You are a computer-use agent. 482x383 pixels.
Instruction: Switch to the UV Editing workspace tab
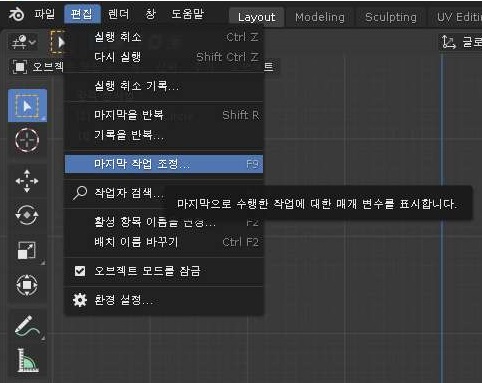tap(458, 17)
